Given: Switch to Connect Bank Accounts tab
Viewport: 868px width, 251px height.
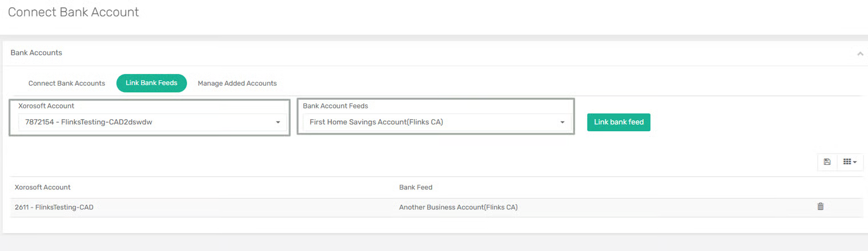Looking at the screenshot, I should (x=67, y=83).
